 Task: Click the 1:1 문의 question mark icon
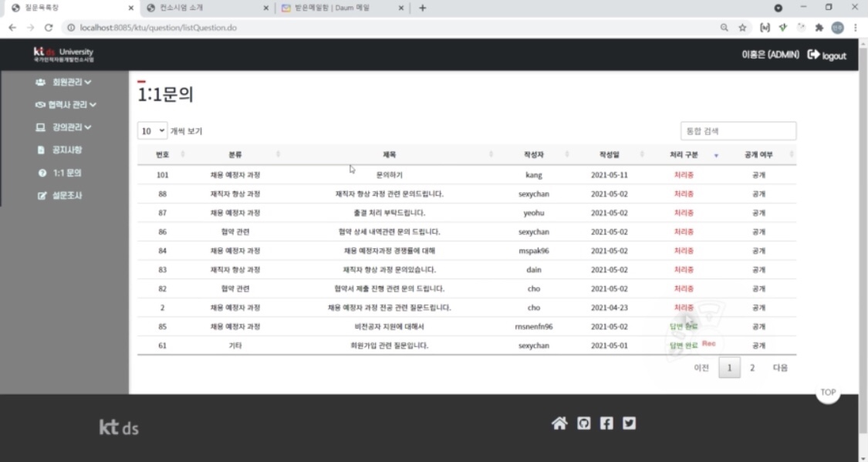[x=42, y=174]
